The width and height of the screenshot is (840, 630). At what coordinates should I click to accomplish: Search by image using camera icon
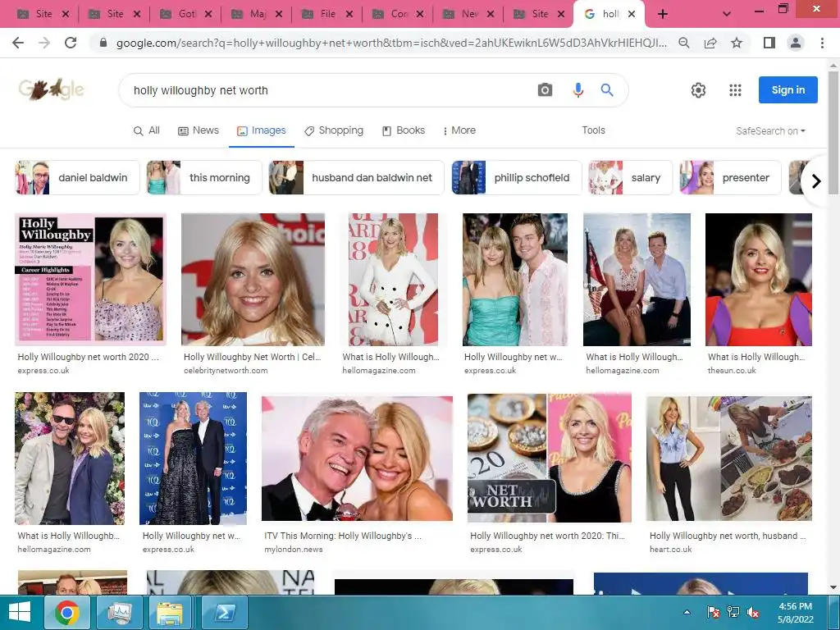click(x=545, y=90)
